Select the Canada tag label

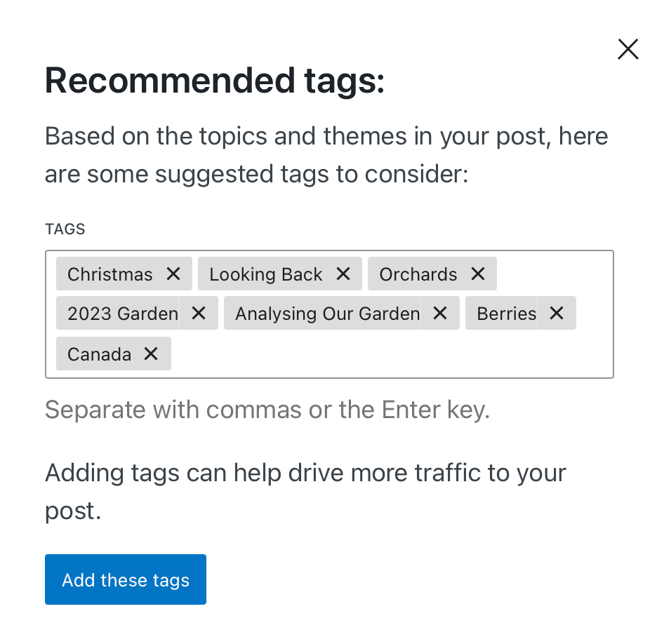coord(99,354)
